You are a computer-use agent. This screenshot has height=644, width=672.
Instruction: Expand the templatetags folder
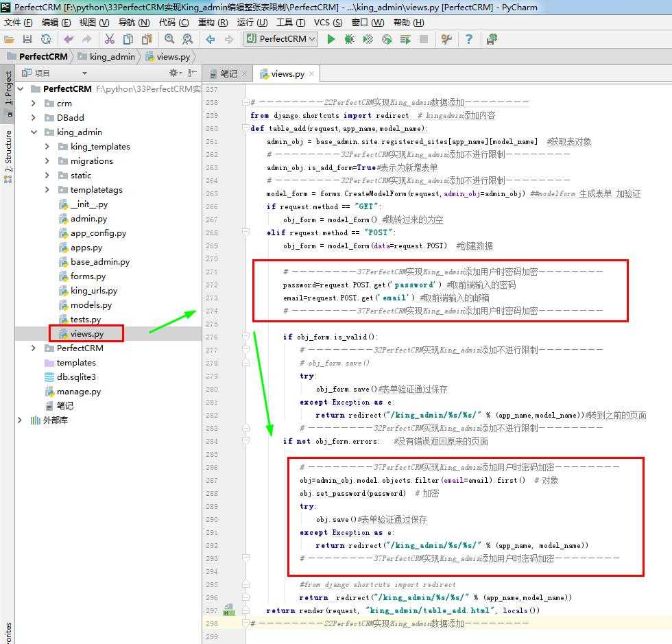[x=47, y=189]
